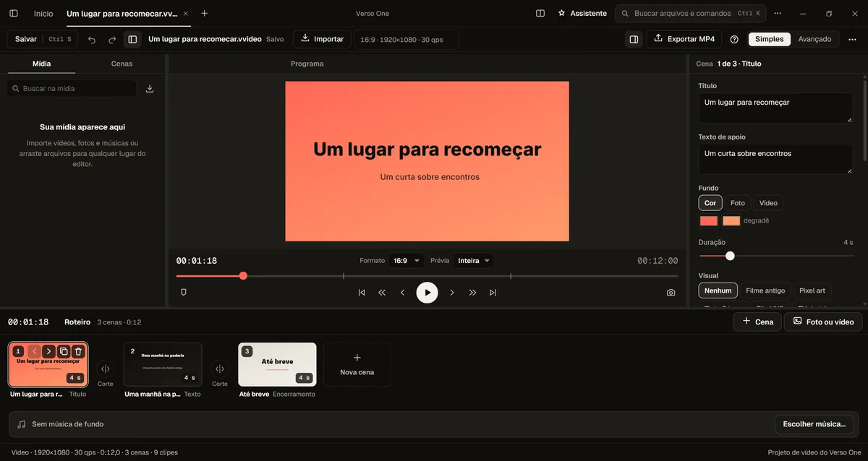The height and width of the screenshot is (461, 868).
Task: Open the Corte transition between scenes 2 and 3
Action: coord(220,369)
